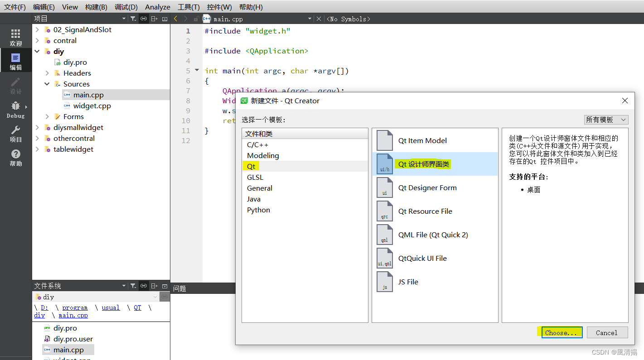
Task: Select the QtQuick UI File template
Action: 435,258
